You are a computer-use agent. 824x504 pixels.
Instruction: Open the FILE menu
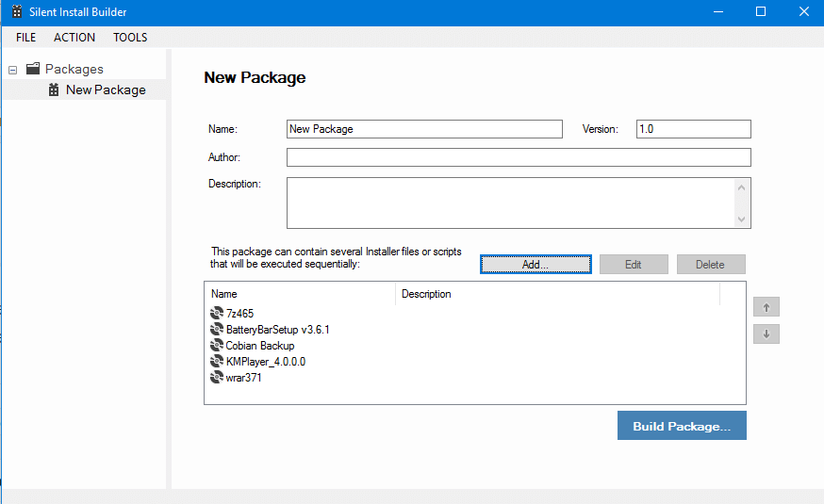[x=25, y=38]
